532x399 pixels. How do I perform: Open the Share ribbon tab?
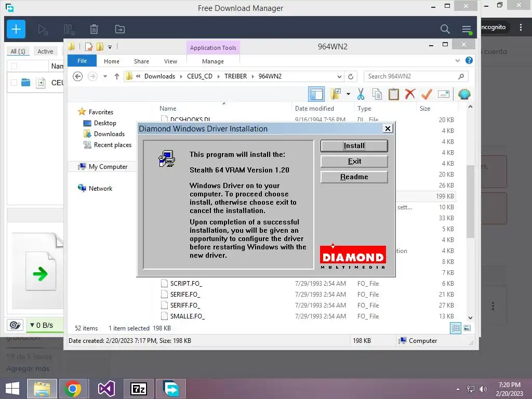[x=141, y=61]
